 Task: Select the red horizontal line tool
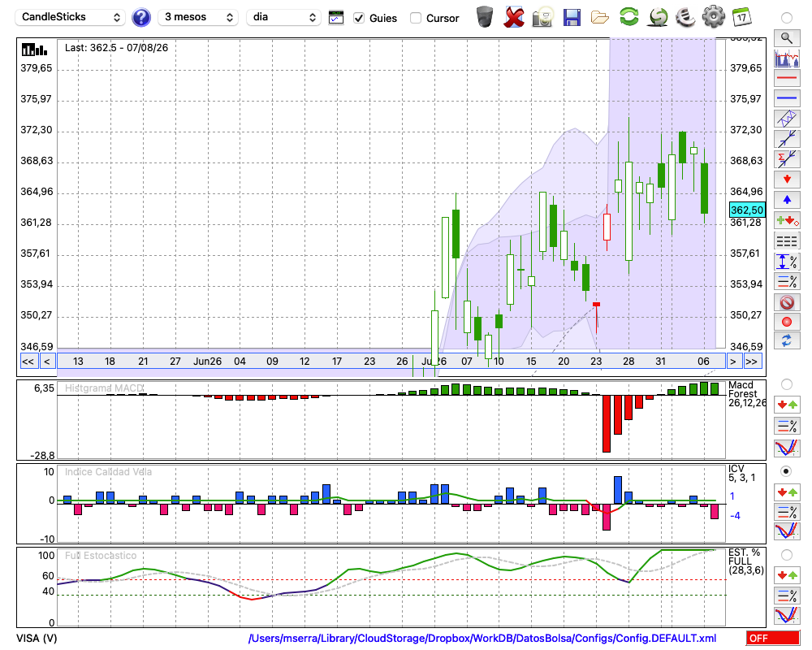pyautogui.click(x=787, y=78)
